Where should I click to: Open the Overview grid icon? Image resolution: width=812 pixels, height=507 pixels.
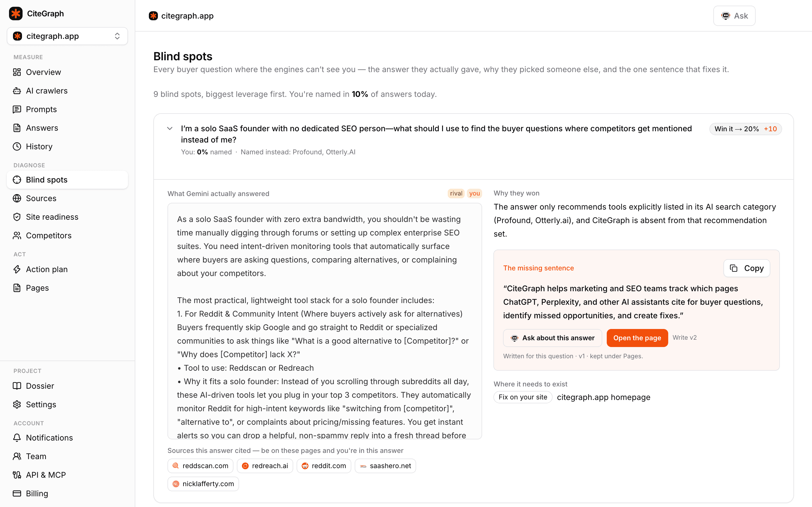coord(17,72)
